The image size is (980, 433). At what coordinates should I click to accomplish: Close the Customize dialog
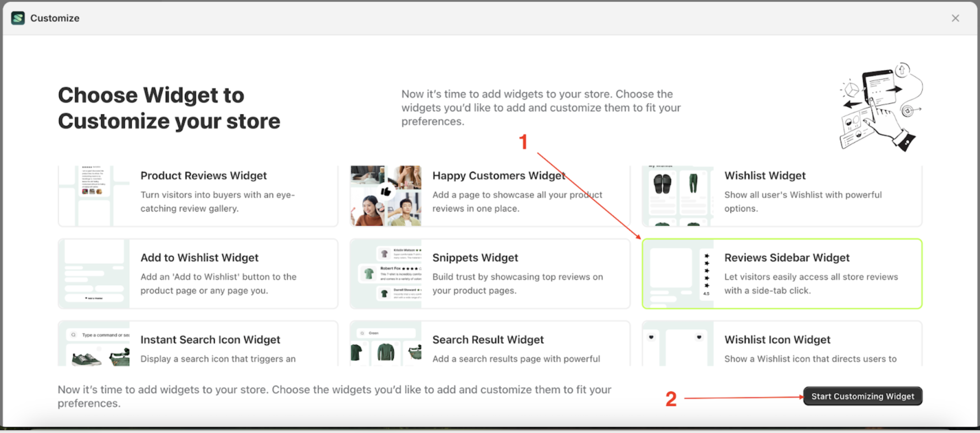pos(955,18)
